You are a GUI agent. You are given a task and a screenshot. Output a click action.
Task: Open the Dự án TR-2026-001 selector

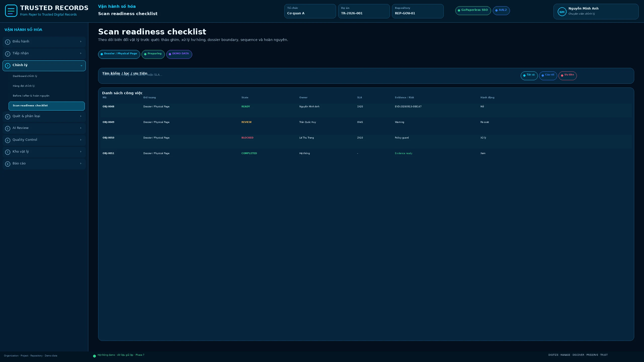(x=364, y=11)
